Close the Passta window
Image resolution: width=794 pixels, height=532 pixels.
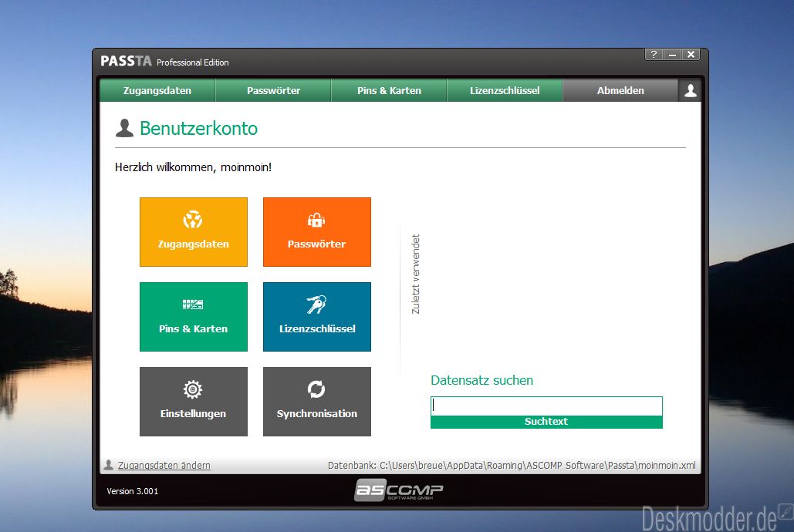click(691, 54)
